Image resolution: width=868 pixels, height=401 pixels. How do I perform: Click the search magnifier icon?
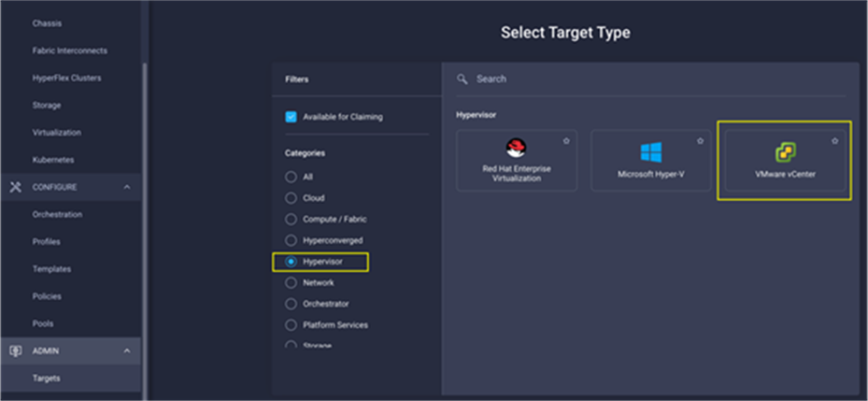click(462, 79)
